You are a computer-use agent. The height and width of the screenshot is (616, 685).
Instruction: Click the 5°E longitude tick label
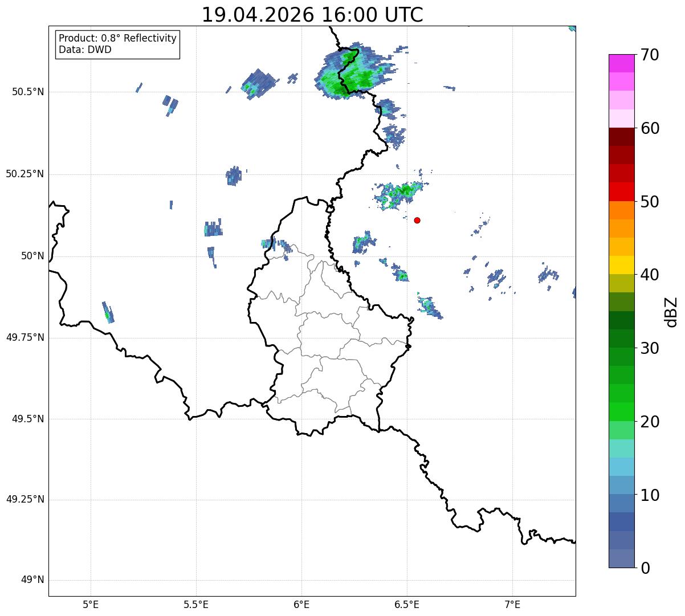[x=91, y=604]
